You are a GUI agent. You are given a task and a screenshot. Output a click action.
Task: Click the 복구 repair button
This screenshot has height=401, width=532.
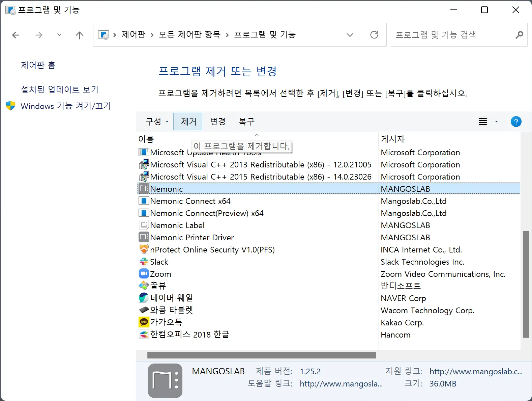point(247,122)
